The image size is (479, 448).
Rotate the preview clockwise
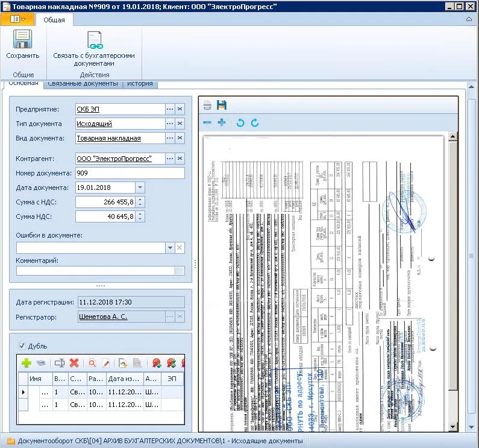pyautogui.click(x=255, y=122)
